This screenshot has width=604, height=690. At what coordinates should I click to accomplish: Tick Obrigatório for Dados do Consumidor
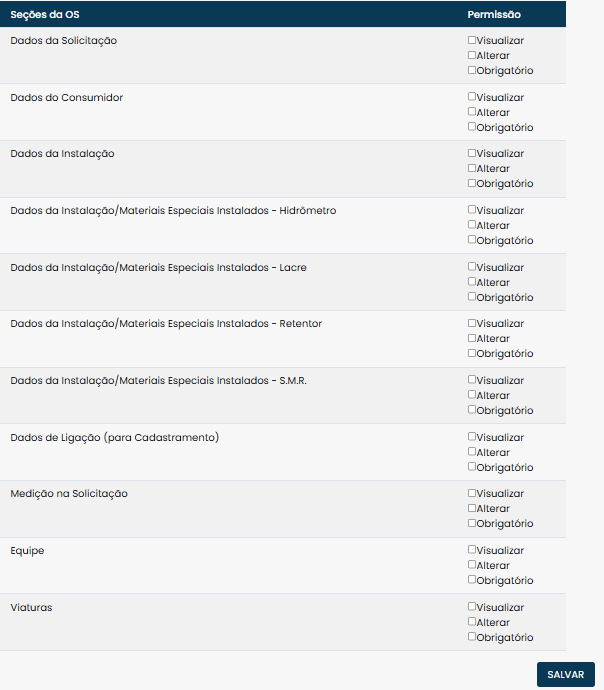(x=472, y=127)
